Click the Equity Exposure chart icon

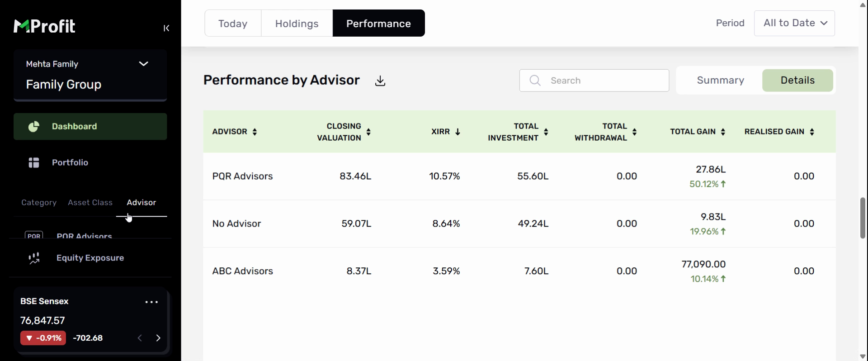[x=34, y=258]
